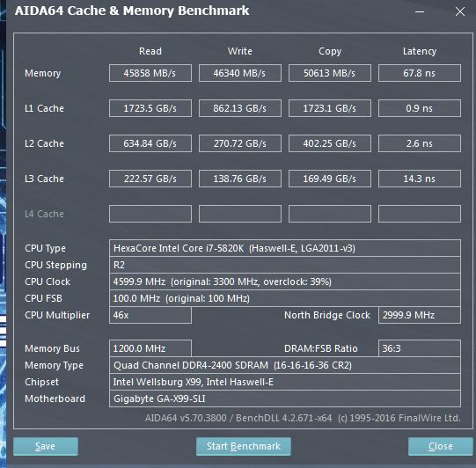Click the Motherboard Gigabyte GA-X99-SLI field
476x468 pixels.
285,399
